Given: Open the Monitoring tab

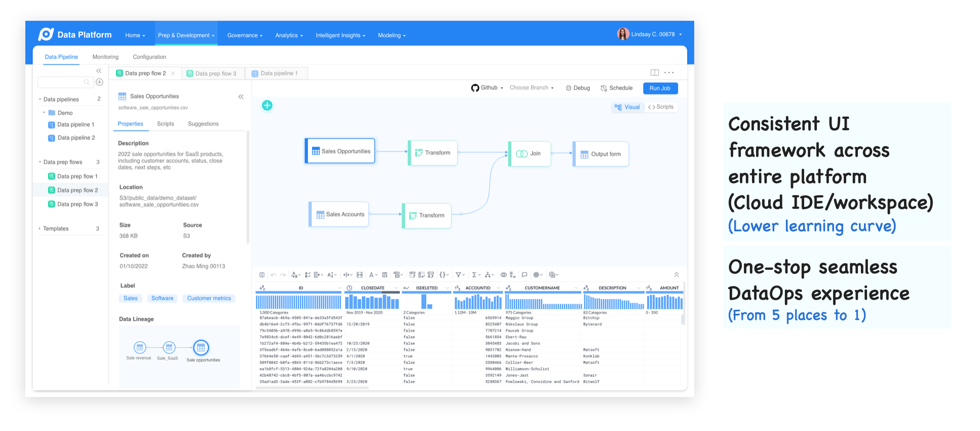Looking at the screenshot, I should point(105,57).
